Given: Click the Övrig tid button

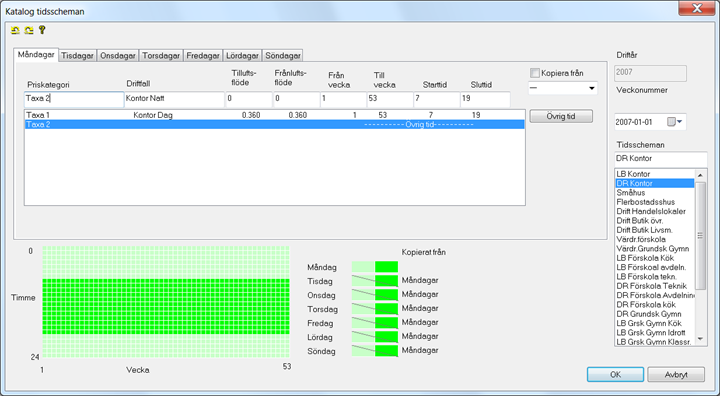Looking at the screenshot, I should [x=561, y=116].
